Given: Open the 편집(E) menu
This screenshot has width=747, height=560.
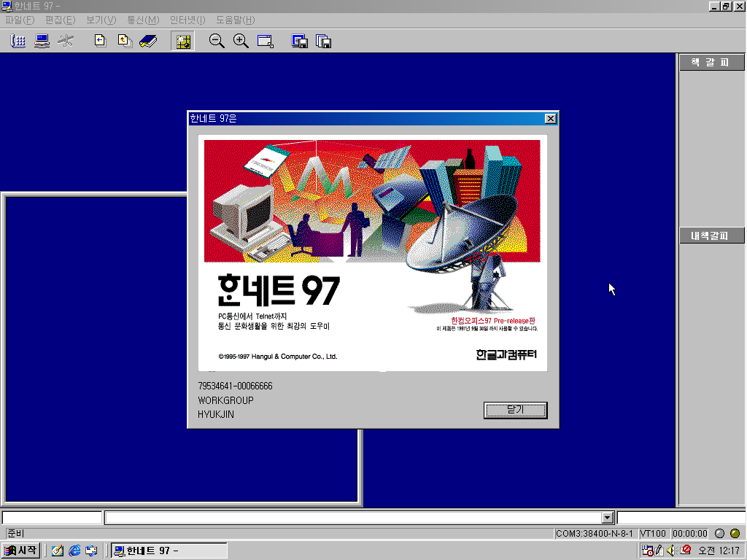Looking at the screenshot, I should pyautogui.click(x=60, y=20).
